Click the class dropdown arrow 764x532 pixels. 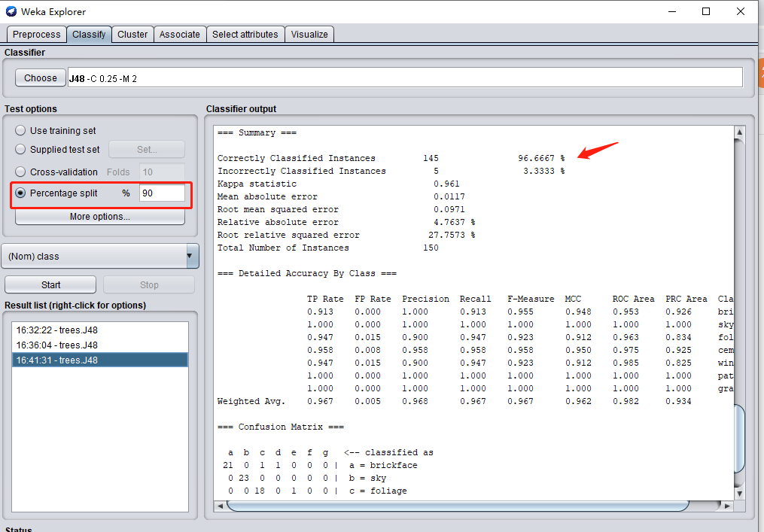(190, 257)
